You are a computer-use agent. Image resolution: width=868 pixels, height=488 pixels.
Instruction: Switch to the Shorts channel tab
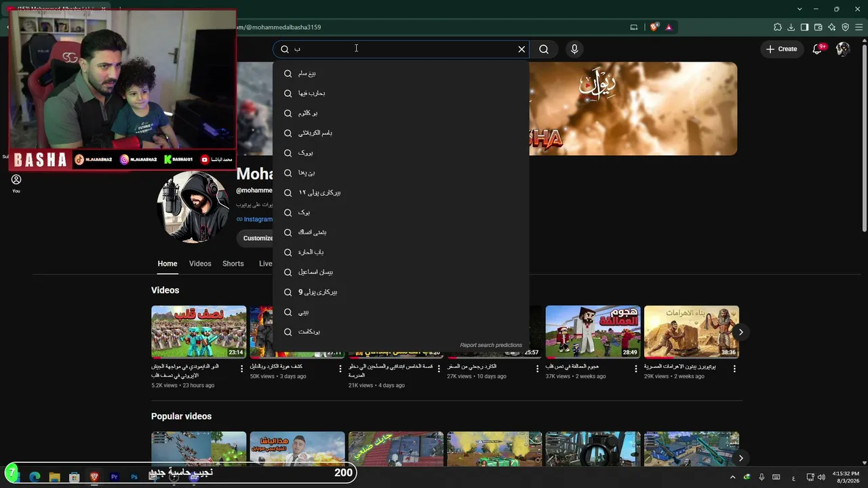click(x=233, y=264)
